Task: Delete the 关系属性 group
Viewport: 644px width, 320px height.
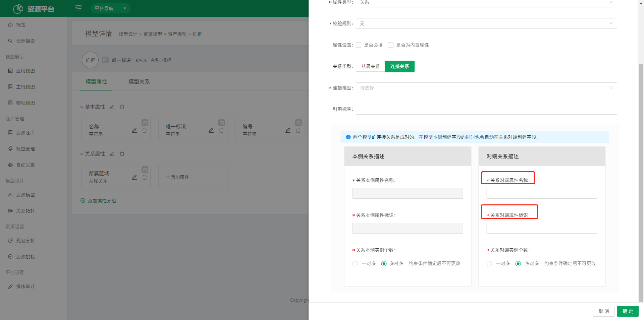Action: 122,154
